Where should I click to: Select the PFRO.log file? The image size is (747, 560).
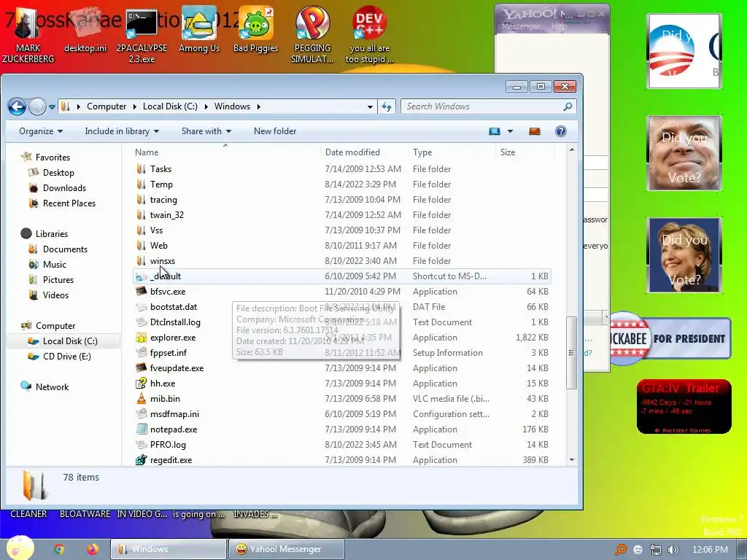coord(168,445)
